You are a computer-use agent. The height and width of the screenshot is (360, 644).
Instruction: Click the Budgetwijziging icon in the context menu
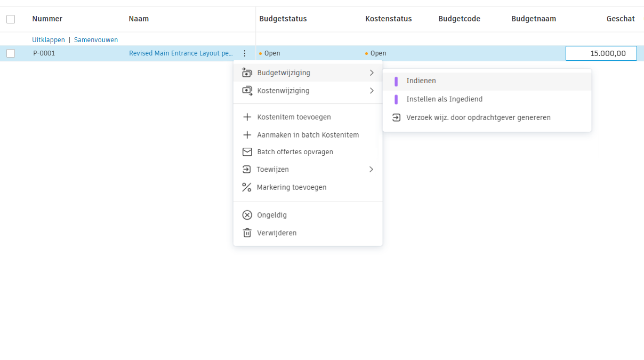point(247,73)
